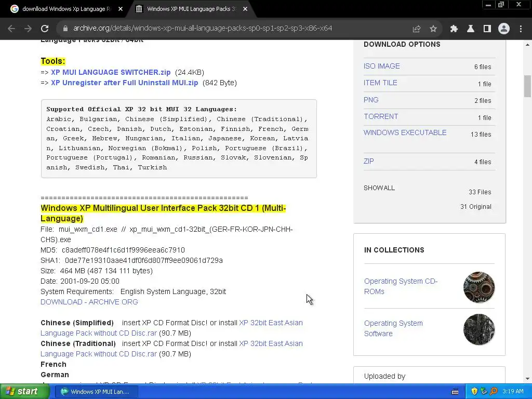Click the IN COLLECTIONS heading
532x399 pixels.
click(394, 250)
